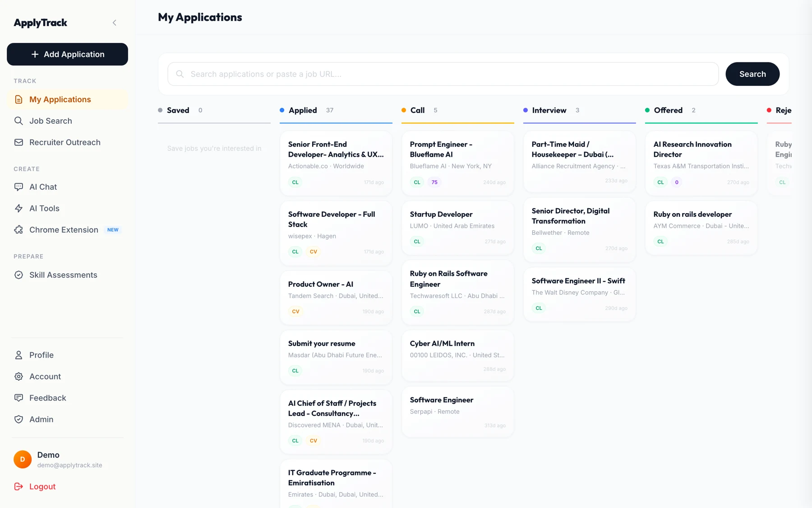The height and width of the screenshot is (508, 812).
Task: Click CL badge on Prompt Engineer card
Action: (x=417, y=182)
